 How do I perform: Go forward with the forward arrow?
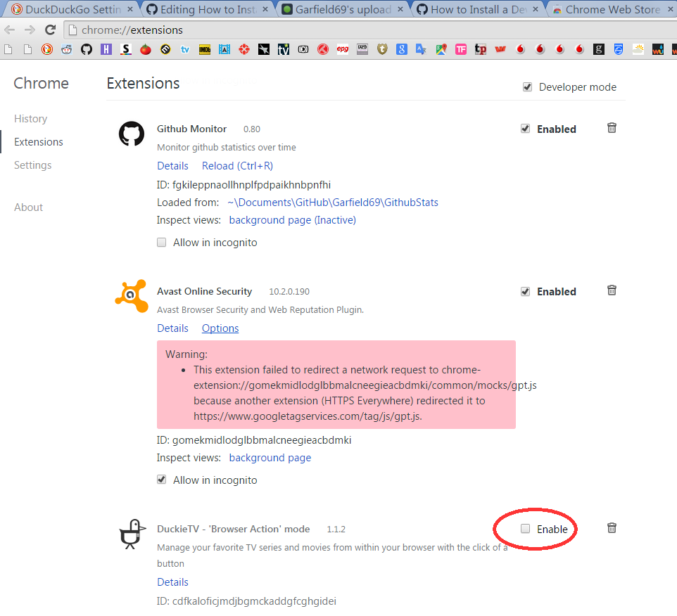point(30,30)
